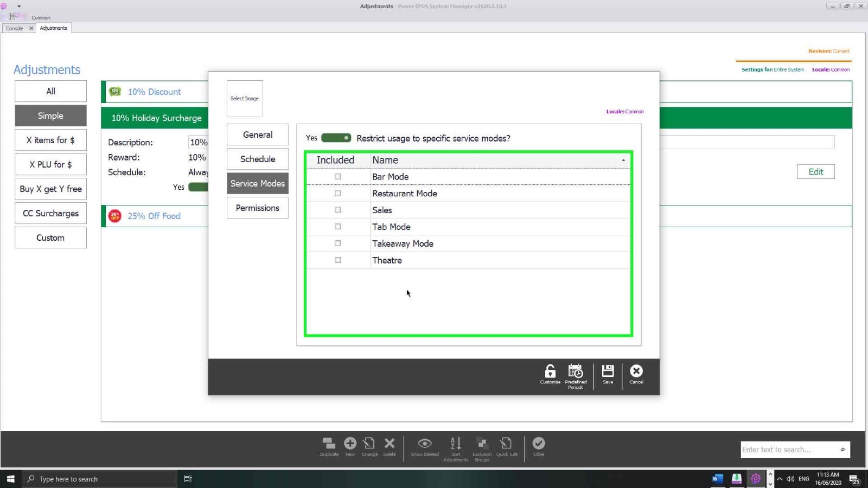The width and height of the screenshot is (868, 488).
Task: Click the Quick Edit toolbar icon
Action: [506, 444]
